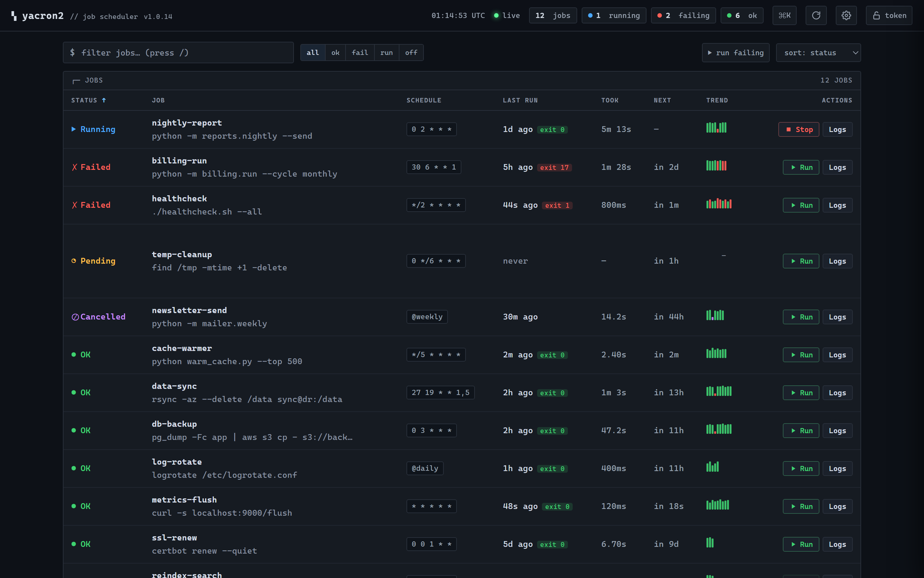
Task: Open the command palette ⌘K button
Action: pos(784,16)
